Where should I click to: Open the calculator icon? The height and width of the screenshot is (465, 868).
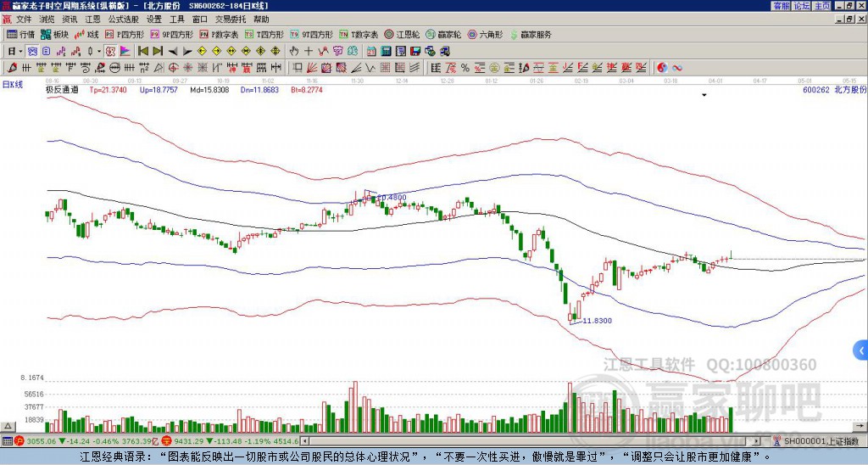pyautogui.click(x=386, y=51)
